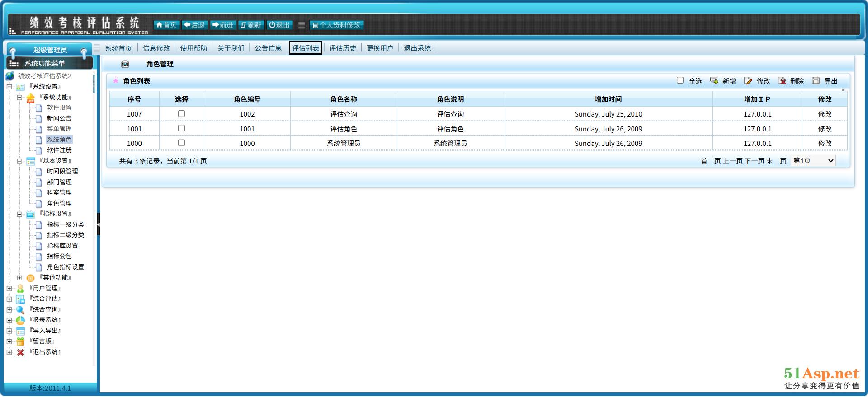The width and height of the screenshot is (868, 397).
Task: Open 部门管理 in the sidebar tree
Action: (x=59, y=182)
